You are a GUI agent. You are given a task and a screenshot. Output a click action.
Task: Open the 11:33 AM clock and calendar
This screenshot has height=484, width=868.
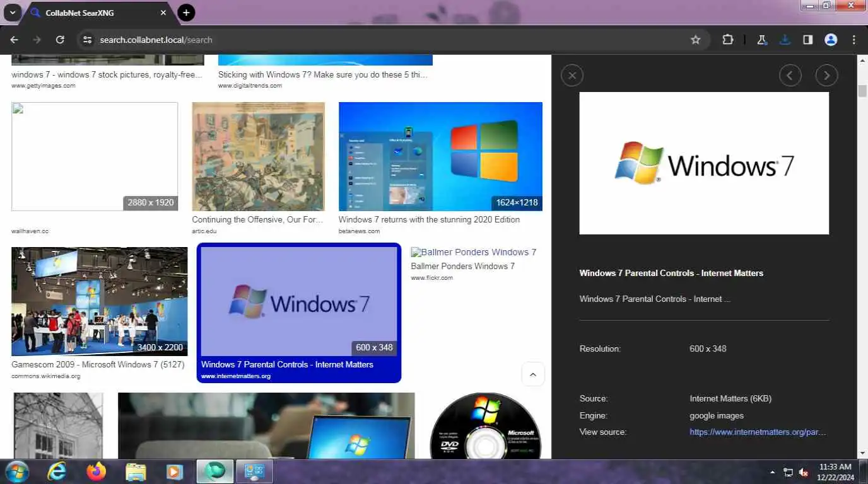pos(836,472)
